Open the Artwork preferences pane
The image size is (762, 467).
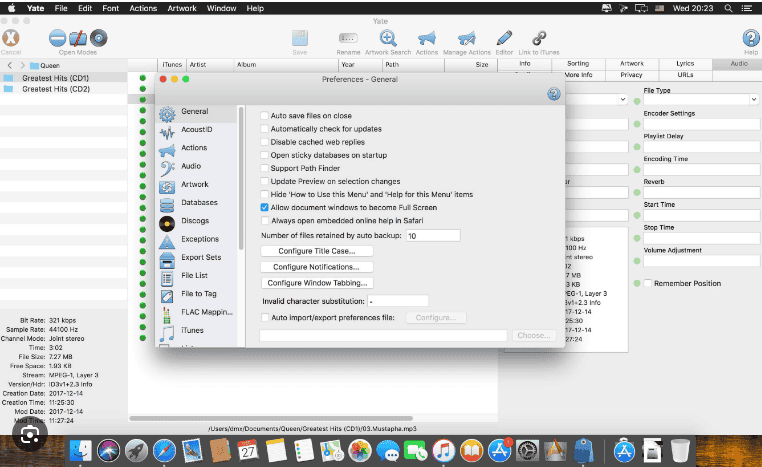[x=197, y=185]
